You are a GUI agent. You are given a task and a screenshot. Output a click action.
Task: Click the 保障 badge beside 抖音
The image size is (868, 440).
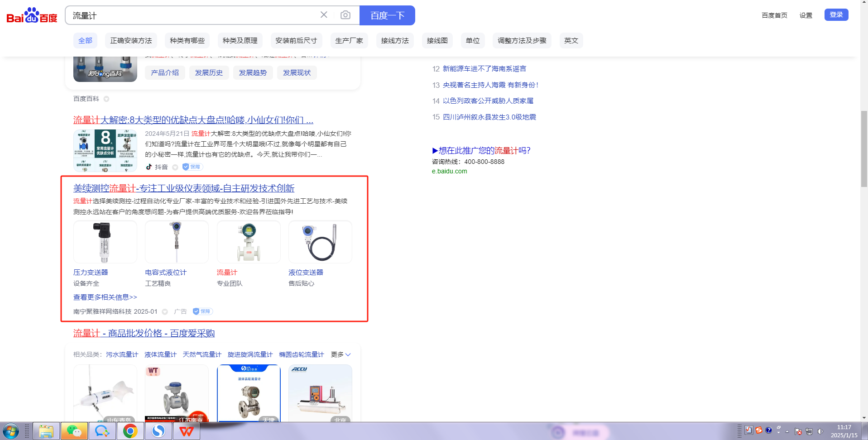[192, 167]
